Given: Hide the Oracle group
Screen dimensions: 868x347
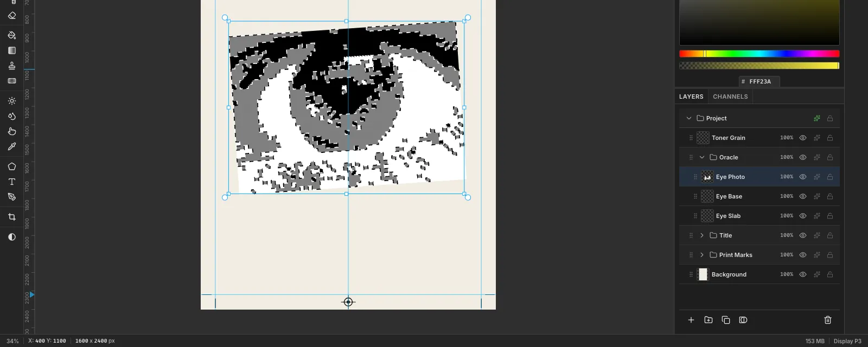Looking at the screenshot, I should click(x=803, y=157).
